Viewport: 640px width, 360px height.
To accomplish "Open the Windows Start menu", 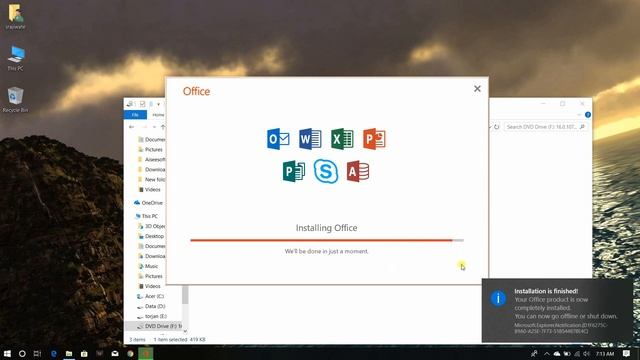I will click(7, 353).
